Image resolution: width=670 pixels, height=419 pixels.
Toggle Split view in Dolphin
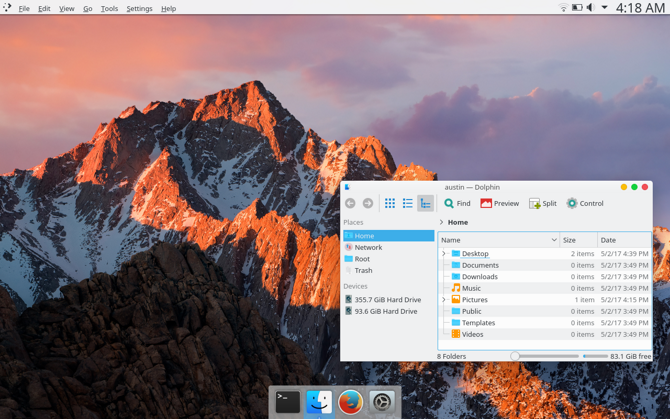(543, 203)
